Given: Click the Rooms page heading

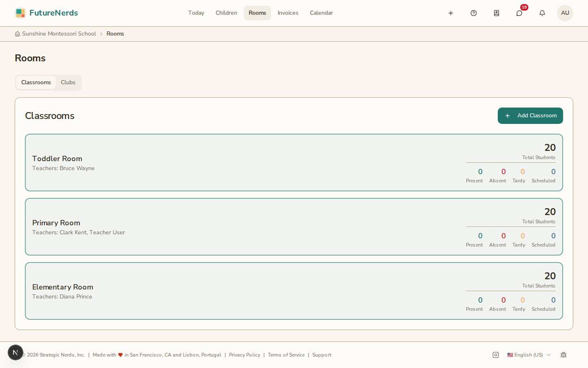Looking at the screenshot, I should (x=30, y=58).
